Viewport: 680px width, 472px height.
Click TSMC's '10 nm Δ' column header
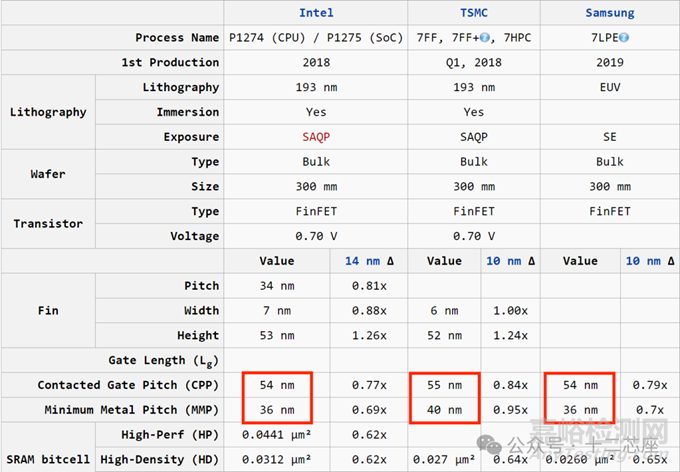click(512, 261)
